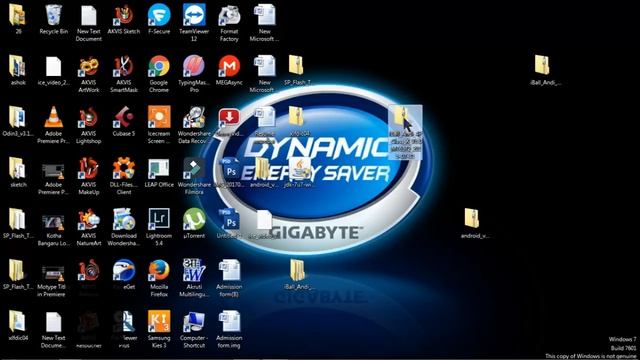Launch AKVIS Sketch shortcut
Viewport: 640px width, 360px height.
124,16
